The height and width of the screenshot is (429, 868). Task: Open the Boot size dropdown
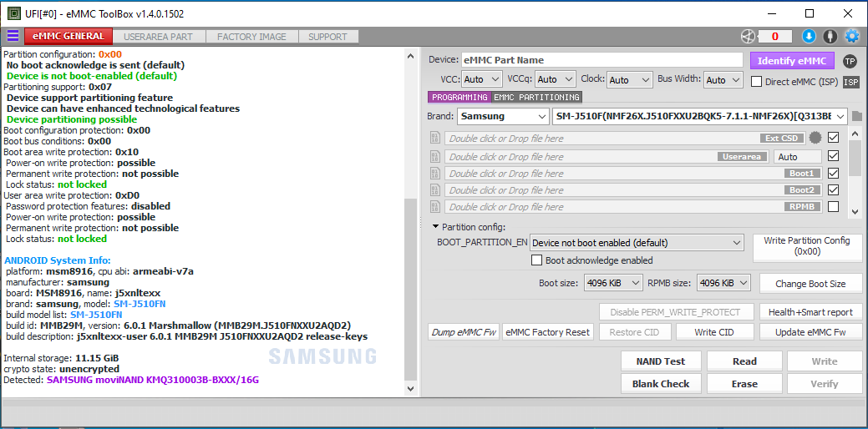[x=613, y=283]
